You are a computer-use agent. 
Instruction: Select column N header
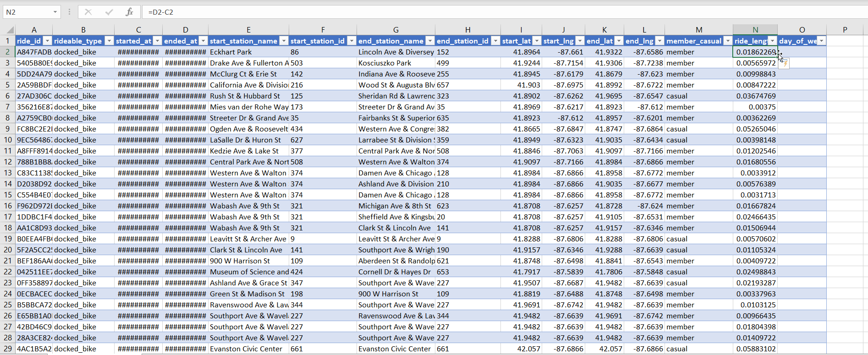755,30
